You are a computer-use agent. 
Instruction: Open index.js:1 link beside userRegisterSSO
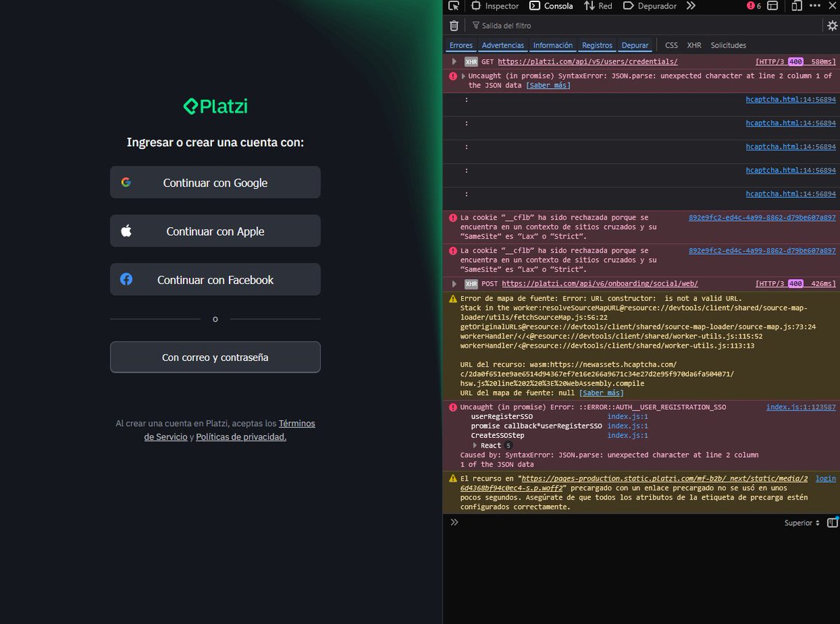[x=627, y=416]
